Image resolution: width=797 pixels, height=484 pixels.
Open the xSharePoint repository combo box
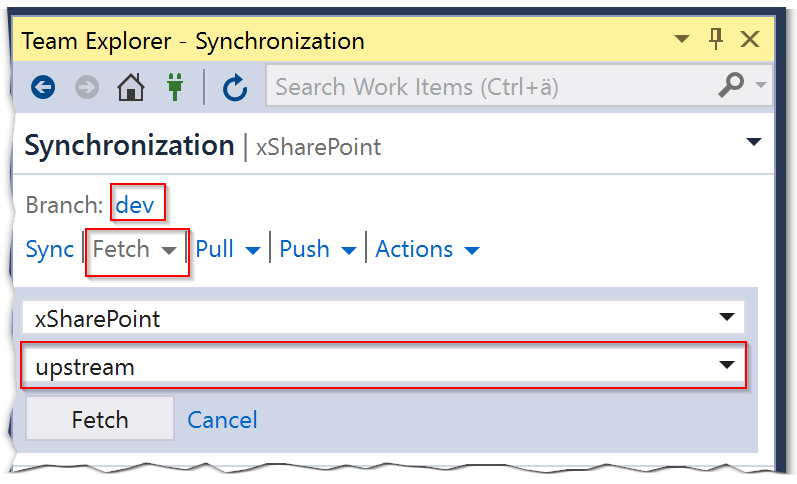click(x=383, y=319)
